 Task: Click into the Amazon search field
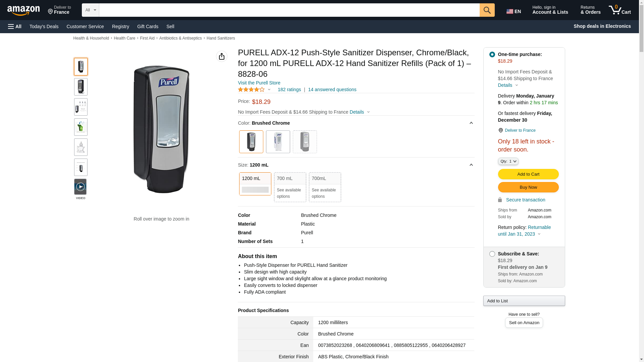pos(289,10)
